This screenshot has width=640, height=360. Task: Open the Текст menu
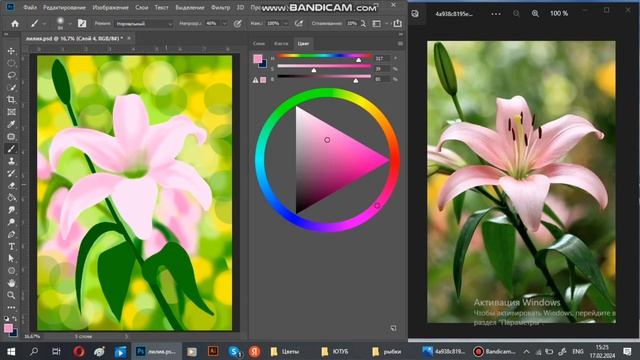tap(162, 7)
